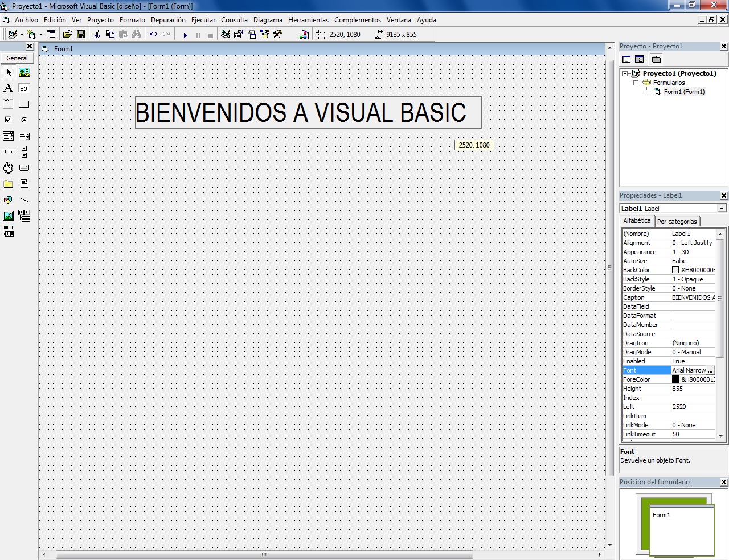Start the program with the Run arrow
The image size is (729, 560).
[185, 35]
